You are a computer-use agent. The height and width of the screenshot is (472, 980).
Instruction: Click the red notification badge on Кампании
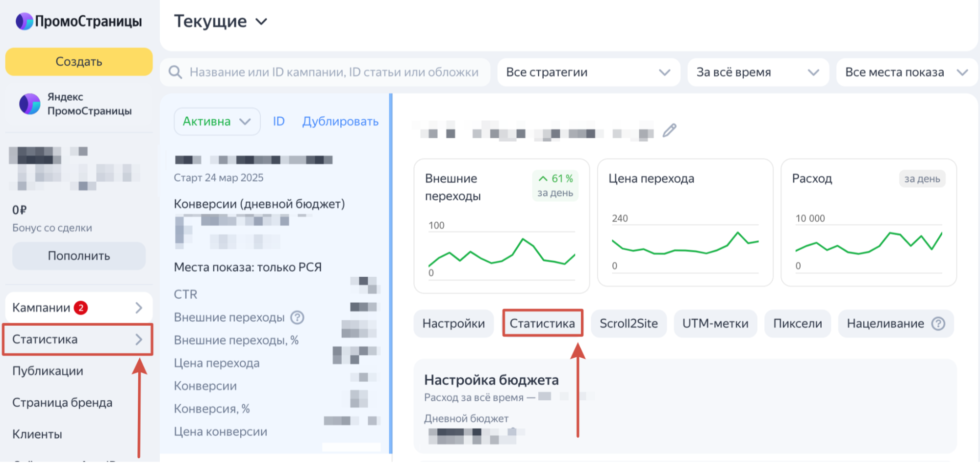tap(81, 308)
